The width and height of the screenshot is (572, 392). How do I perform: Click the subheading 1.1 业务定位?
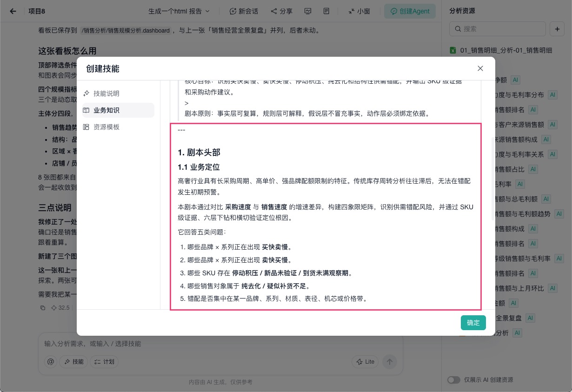click(x=199, y=167)
